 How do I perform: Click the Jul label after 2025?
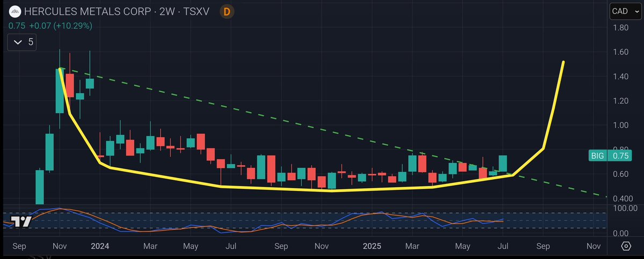point(503,246)
